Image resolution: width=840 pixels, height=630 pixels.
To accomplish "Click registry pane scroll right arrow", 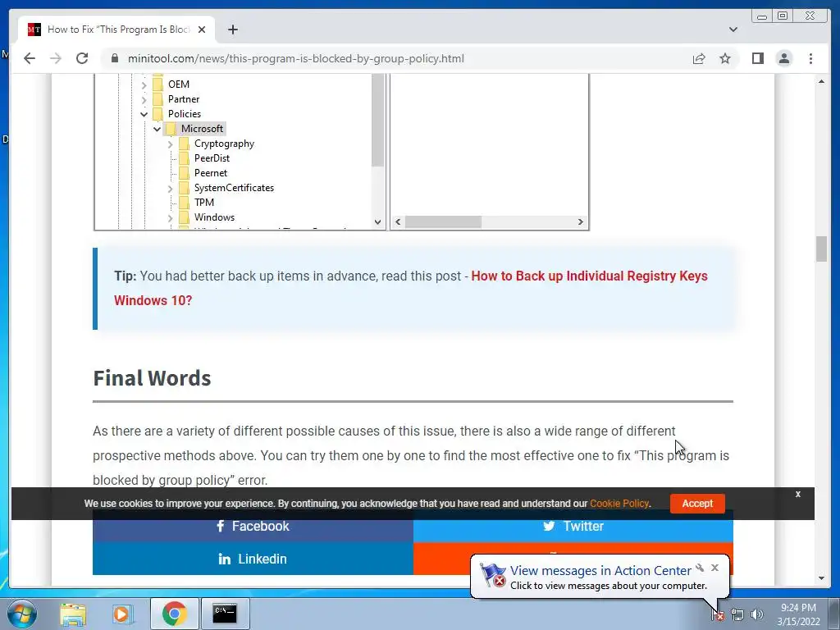I will (x=580, y=221).
